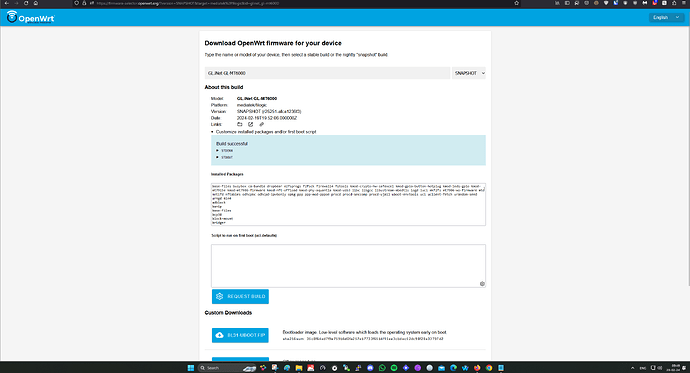Open Spotify from the taskbar

coord(394,368)
